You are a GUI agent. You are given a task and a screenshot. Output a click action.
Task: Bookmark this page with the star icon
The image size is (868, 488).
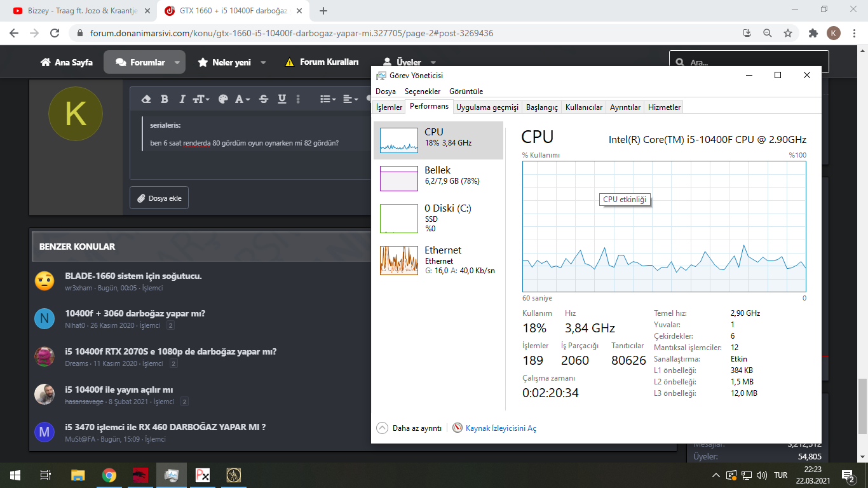[788, 33]
